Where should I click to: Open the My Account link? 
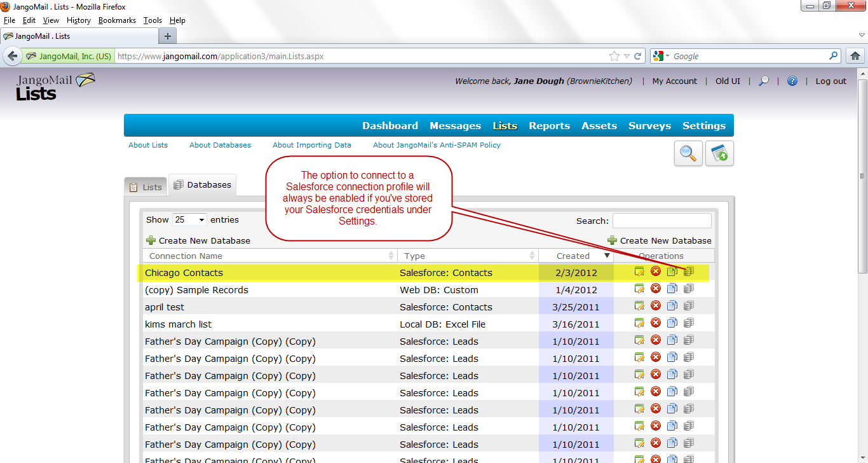pyautogui.click(x=675, y=81)
